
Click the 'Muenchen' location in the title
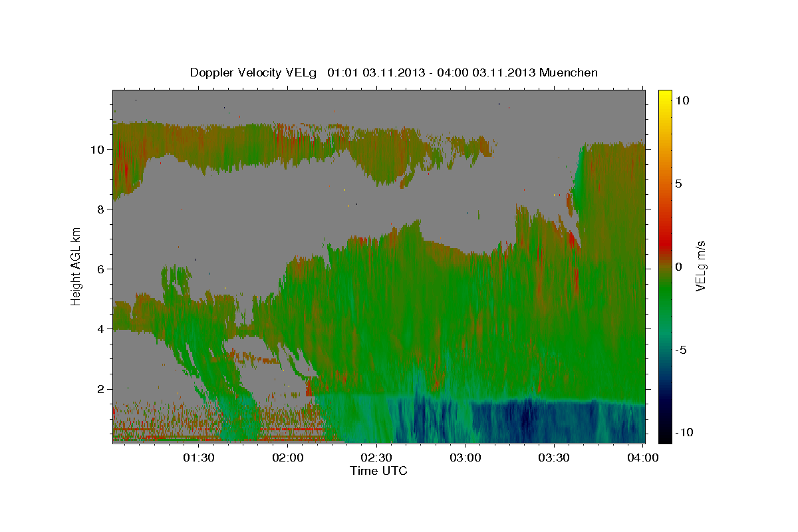[x=567, y=72]
